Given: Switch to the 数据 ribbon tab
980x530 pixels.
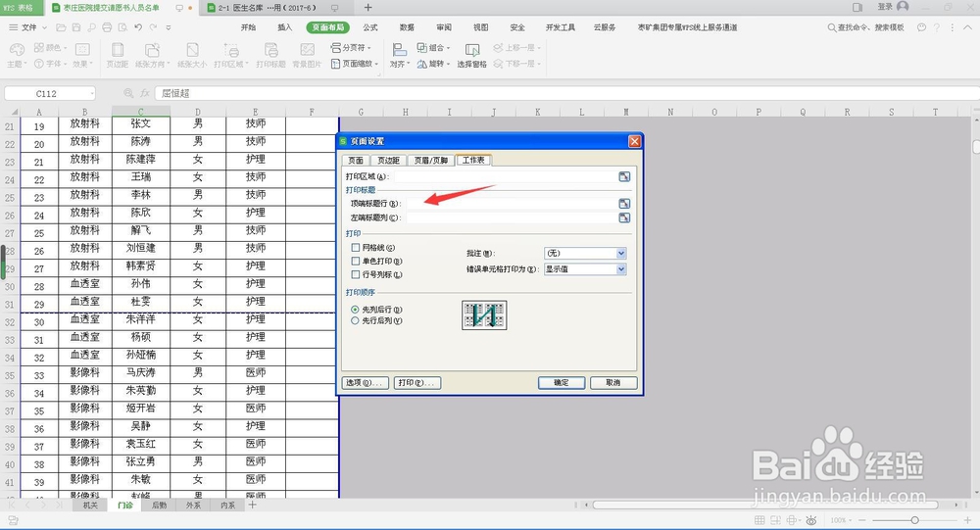Looking at the screenshot, I should 407,27.
